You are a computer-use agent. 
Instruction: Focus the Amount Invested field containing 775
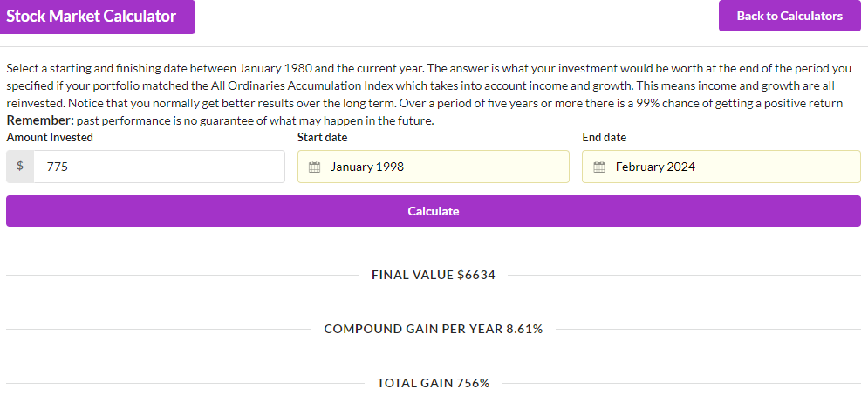click(x=159, y=167)
